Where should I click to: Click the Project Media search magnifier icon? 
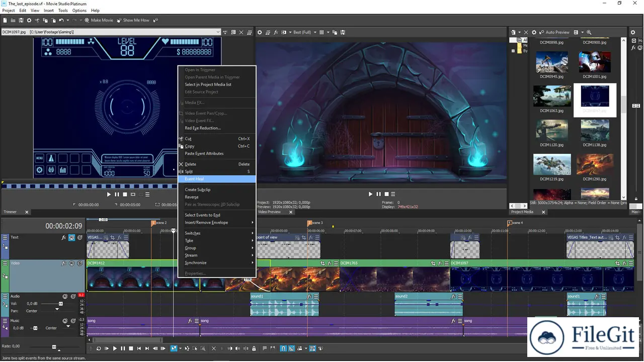tap(589, 32)
